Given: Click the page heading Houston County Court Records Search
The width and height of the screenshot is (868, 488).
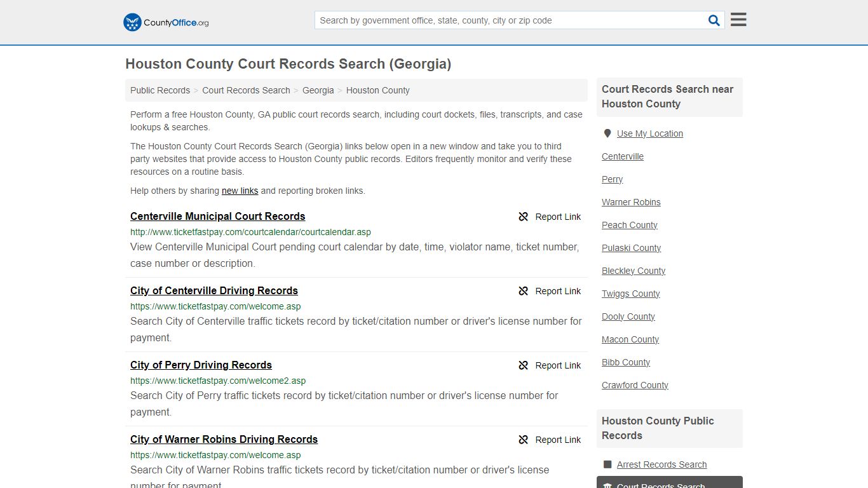Looking at the screenshot, I should (288, 64).
